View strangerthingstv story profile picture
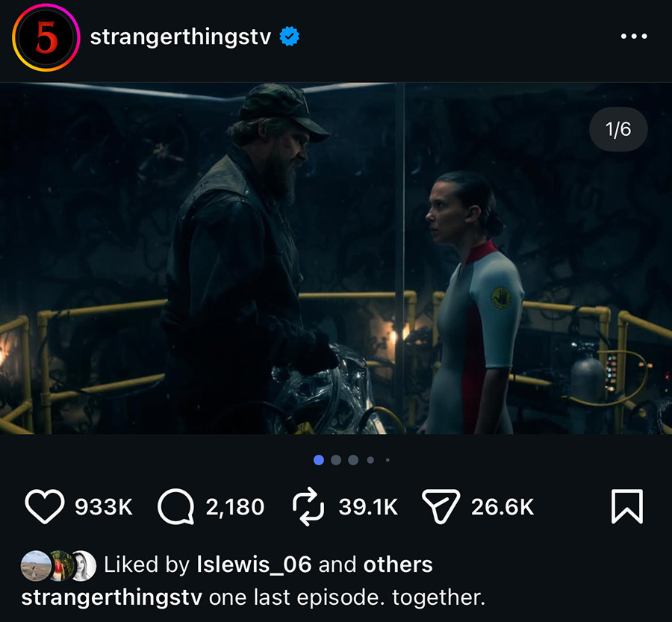This screenshot has width=672, height=622. 46,37
